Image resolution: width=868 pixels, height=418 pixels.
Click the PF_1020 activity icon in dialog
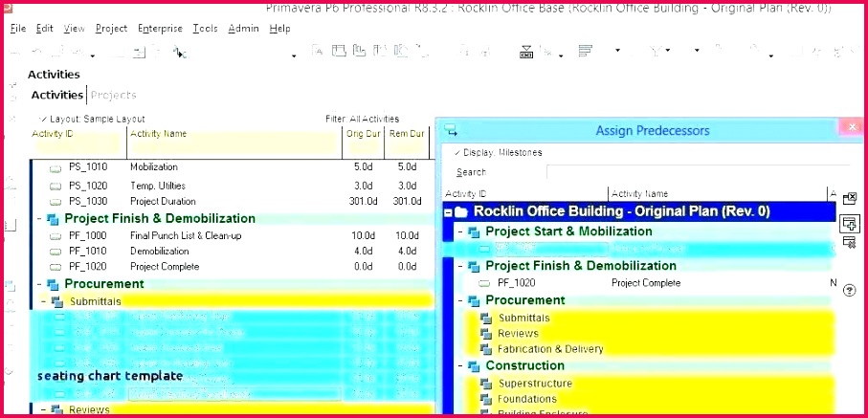pos(483,283)
